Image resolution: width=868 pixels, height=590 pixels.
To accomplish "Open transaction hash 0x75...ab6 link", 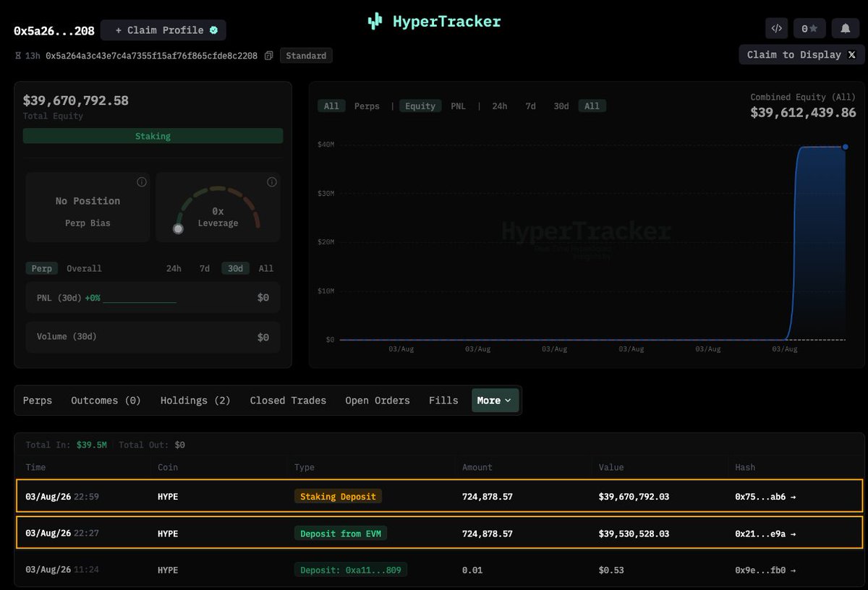I will coord(765,497).
